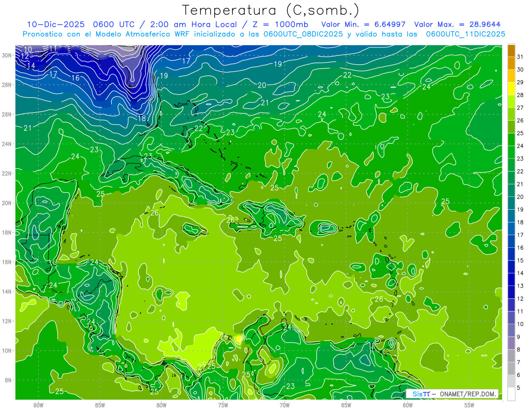
Task: Click the "Valor Max. = 28.9644" text
Action: (x=458, y=24)
